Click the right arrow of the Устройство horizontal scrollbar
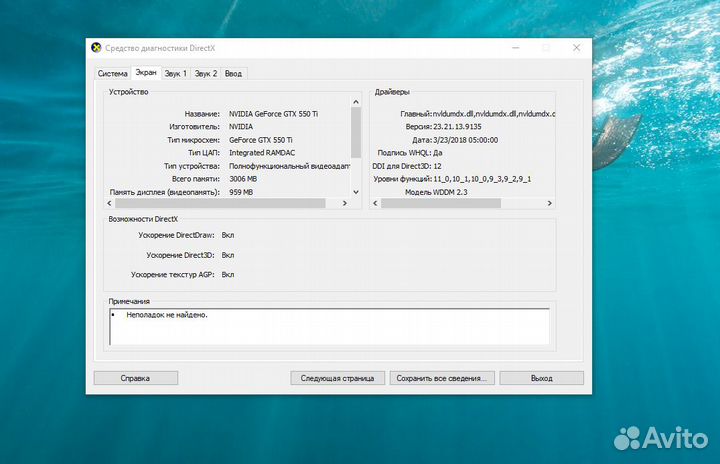Viewport: 720px width, 464px height. point(345,203)
